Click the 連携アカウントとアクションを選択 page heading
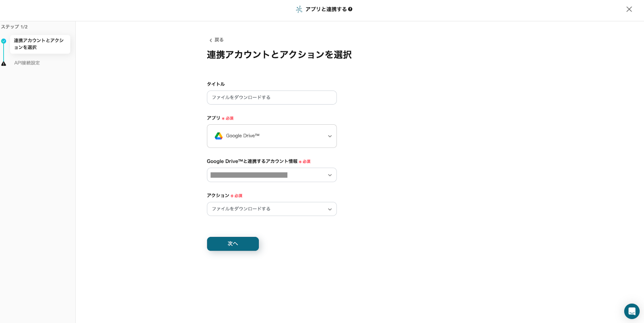Image resolution: width=644 pixels, height=323 pixels. click(279, 55)
